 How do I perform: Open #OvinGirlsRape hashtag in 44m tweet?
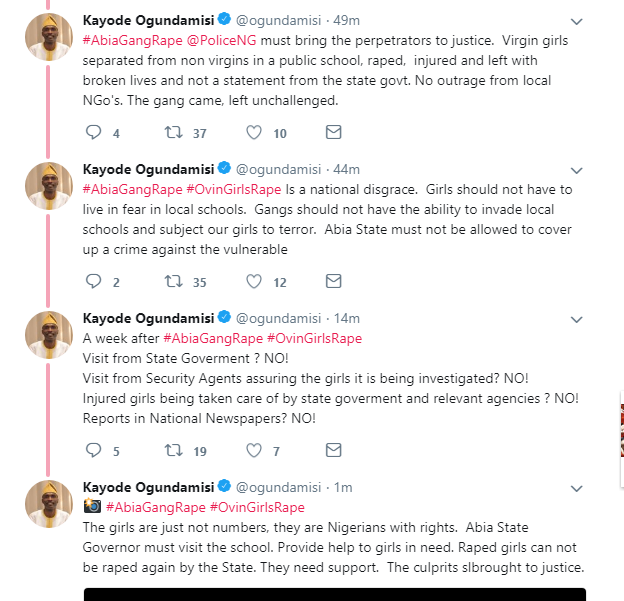pos(234,189)
